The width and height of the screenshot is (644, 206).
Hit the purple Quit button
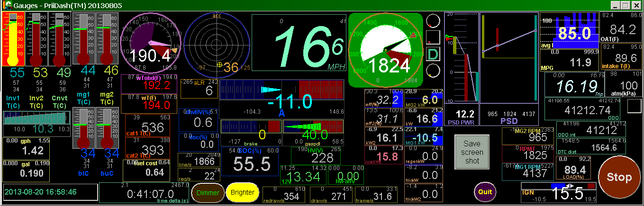click(485, 192)
